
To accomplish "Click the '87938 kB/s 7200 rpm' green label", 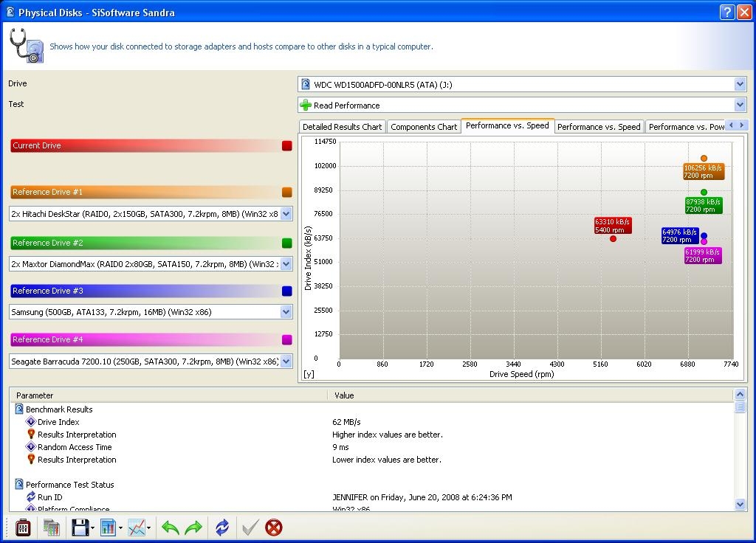I will tap(704, 205).
